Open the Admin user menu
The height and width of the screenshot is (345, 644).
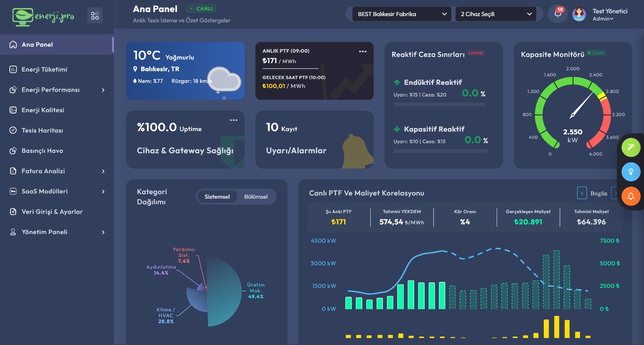tap(603, 19)
